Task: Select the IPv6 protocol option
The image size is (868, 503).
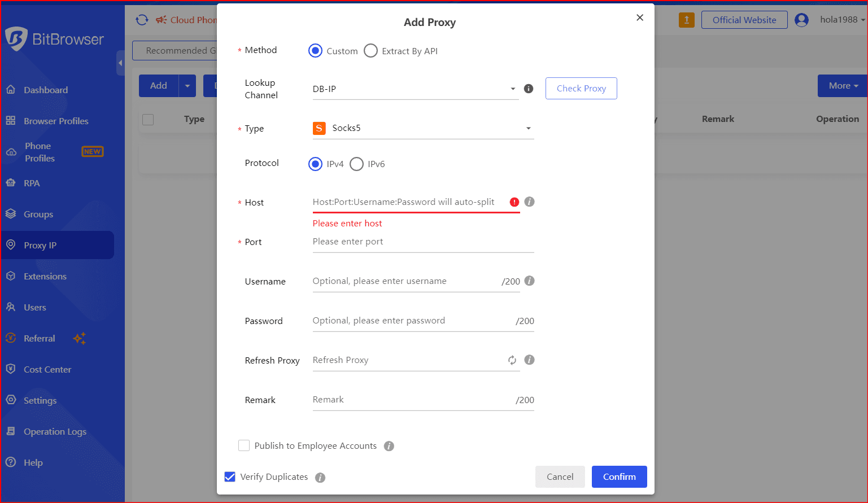Action: point(356,164)
